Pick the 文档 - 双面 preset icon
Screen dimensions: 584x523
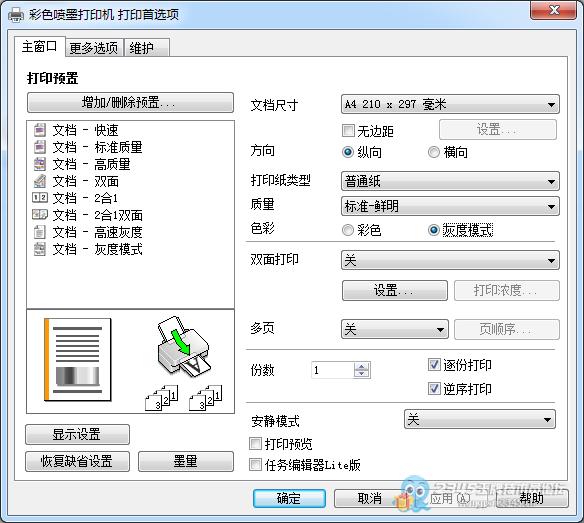(x=39, y=181)
